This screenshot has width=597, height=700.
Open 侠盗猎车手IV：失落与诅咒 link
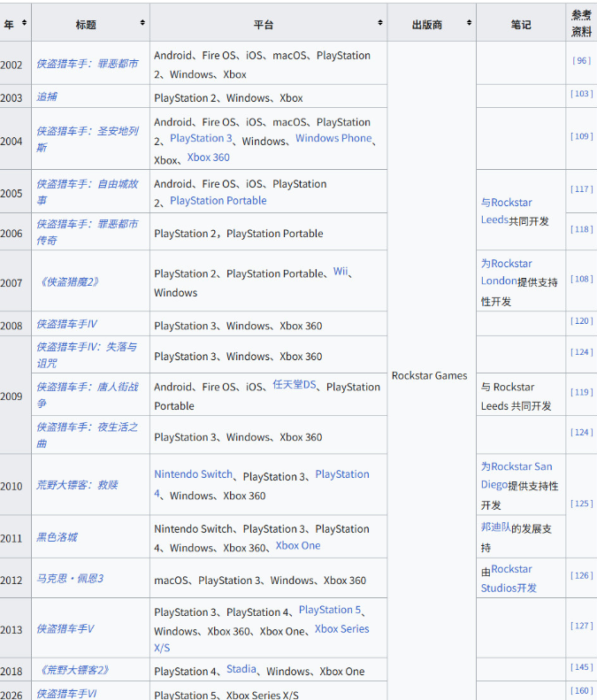tap(87, 355)
